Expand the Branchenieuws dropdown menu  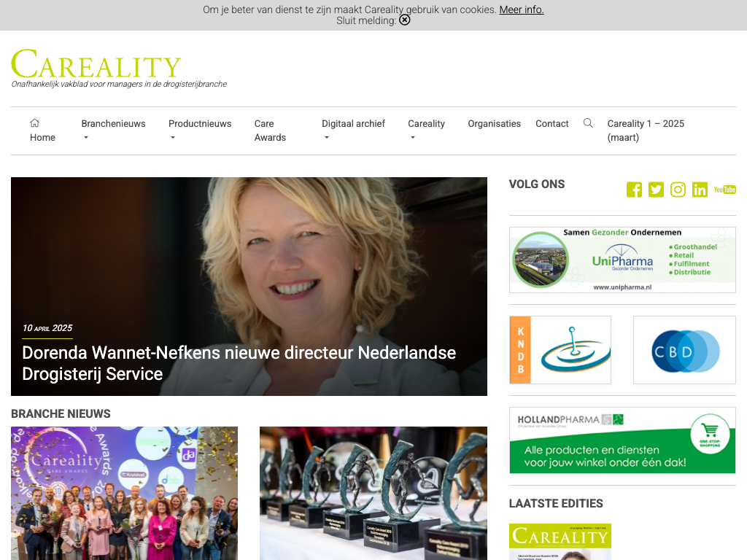(x=113, y=131)
